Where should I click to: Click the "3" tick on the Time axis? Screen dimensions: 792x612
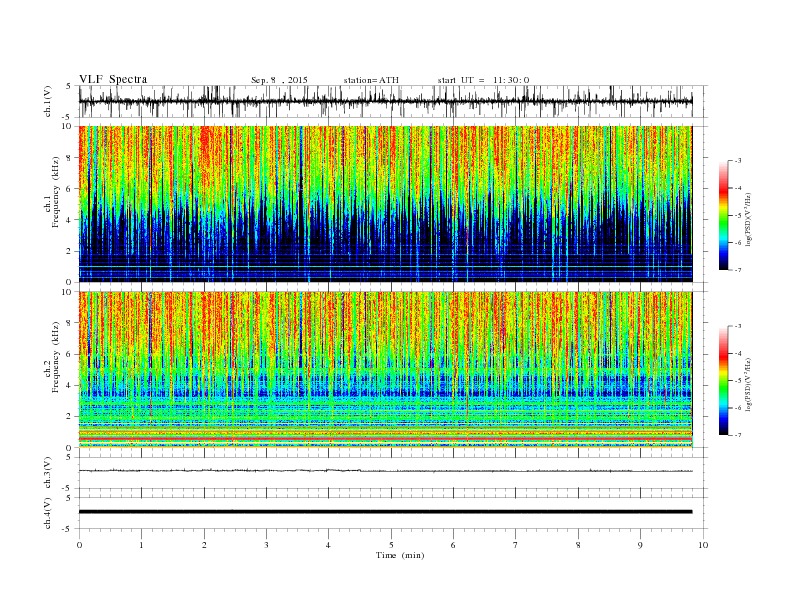tap(266, 545)
